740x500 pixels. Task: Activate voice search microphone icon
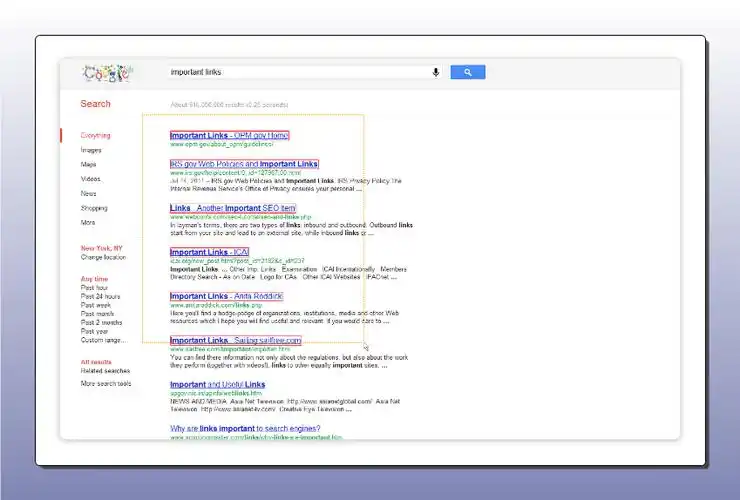pos(436,72)
